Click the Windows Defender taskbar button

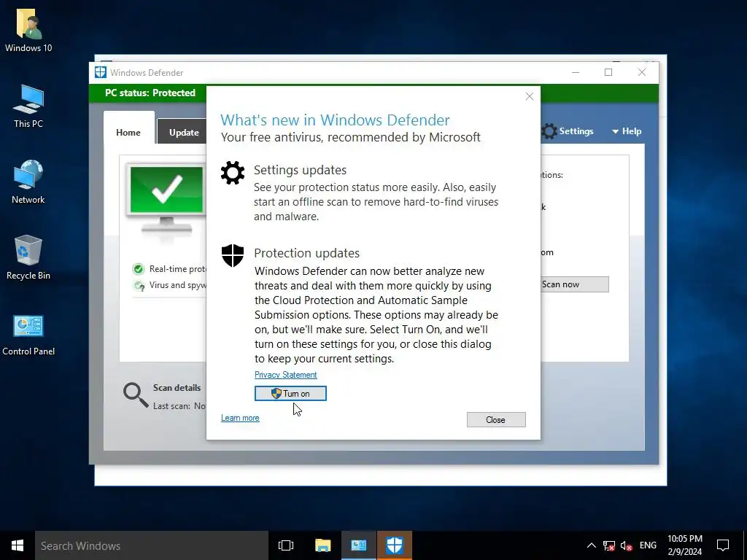395,545
